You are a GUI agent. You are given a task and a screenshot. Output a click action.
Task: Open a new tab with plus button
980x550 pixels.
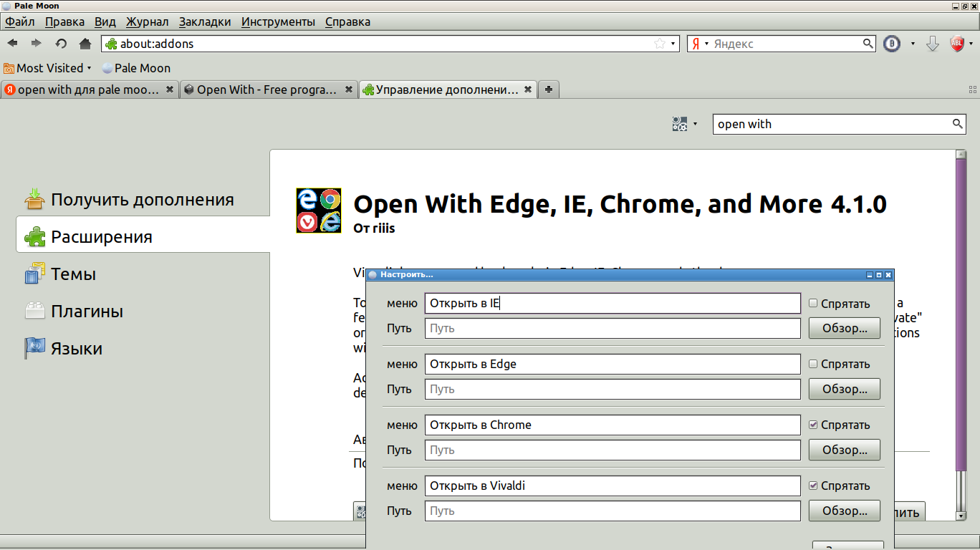point(549,90)
